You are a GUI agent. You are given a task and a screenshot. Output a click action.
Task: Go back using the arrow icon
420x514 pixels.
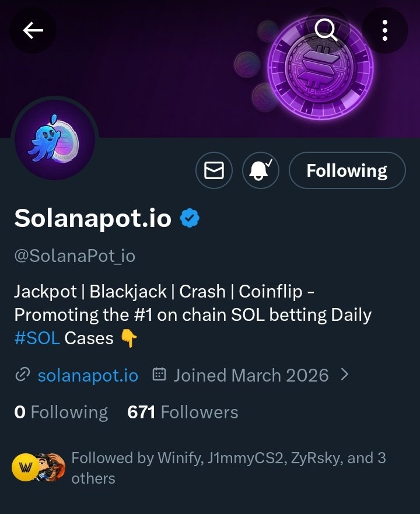(x=33, y=30)
